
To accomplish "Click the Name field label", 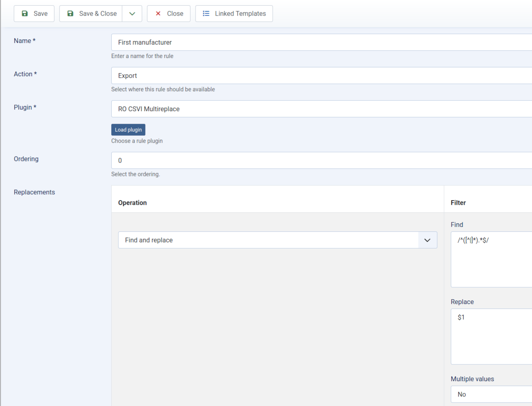I will [24, 41].
